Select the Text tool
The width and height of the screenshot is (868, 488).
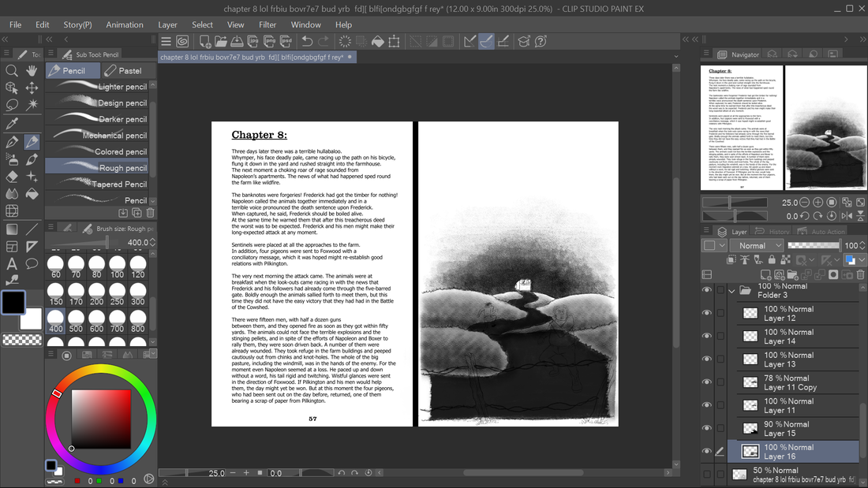coord(12,263)
